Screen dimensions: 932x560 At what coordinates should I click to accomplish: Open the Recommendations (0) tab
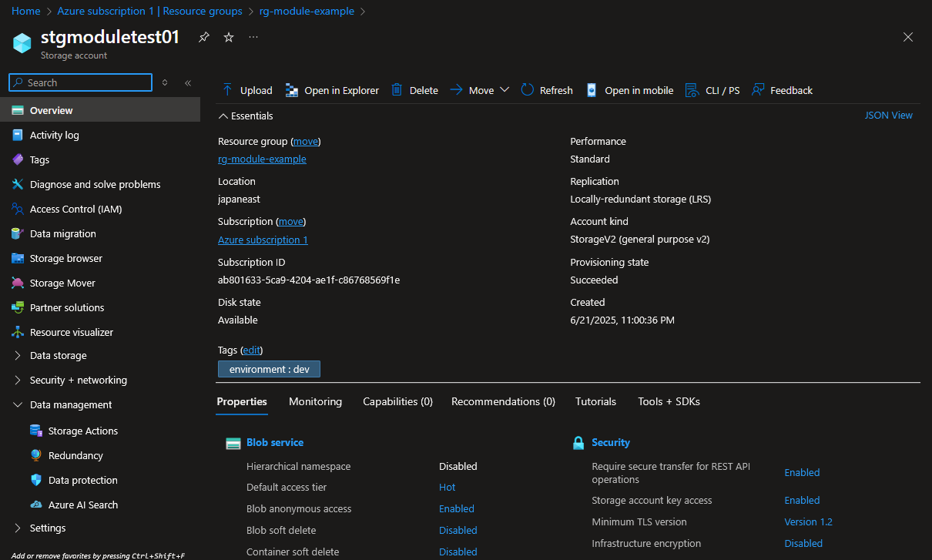pyautogui.click(x=503, y=401)
